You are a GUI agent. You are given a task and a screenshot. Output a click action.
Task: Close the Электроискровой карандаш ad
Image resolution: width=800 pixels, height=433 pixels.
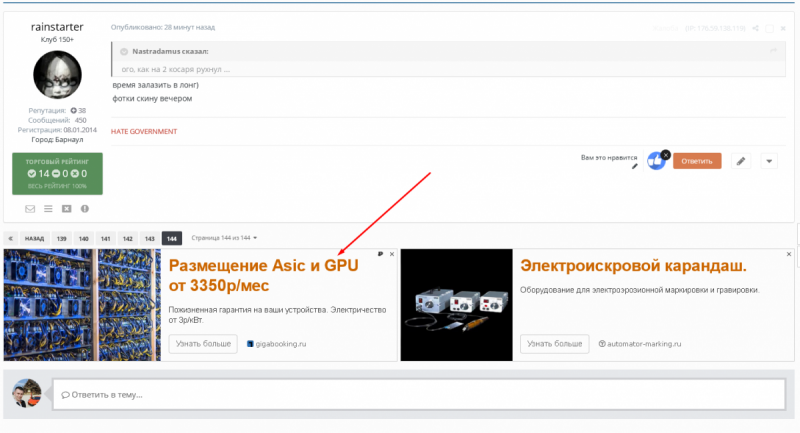click(789, 254)
